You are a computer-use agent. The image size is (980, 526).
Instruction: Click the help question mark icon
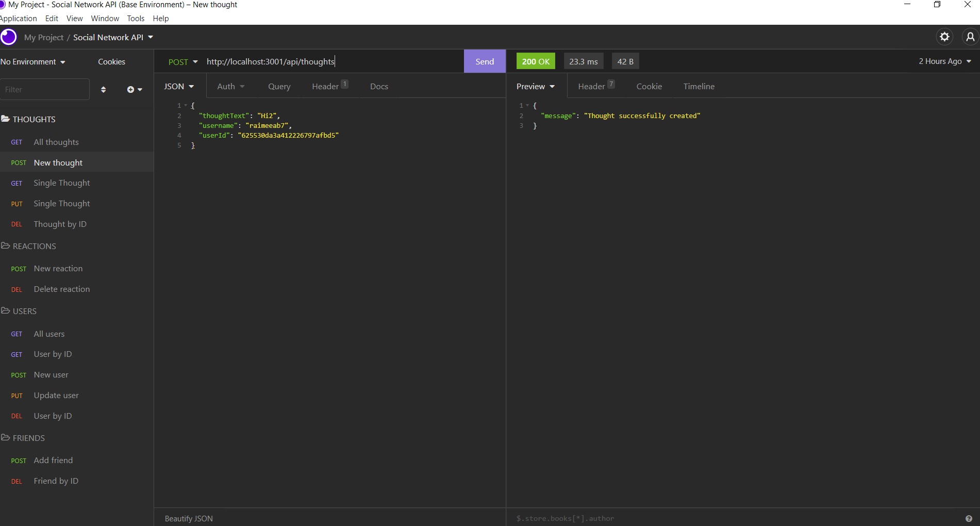click(x=969, y=519)
